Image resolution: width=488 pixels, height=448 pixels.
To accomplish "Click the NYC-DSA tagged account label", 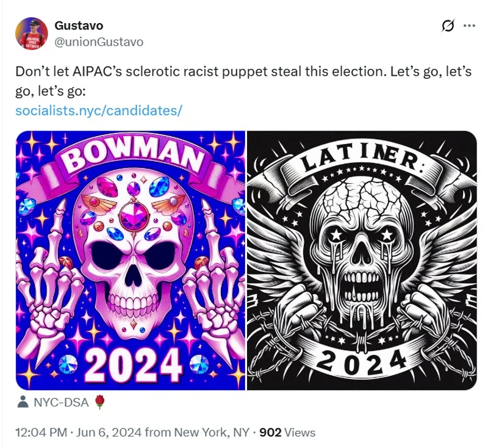I will tap(60, 402).
